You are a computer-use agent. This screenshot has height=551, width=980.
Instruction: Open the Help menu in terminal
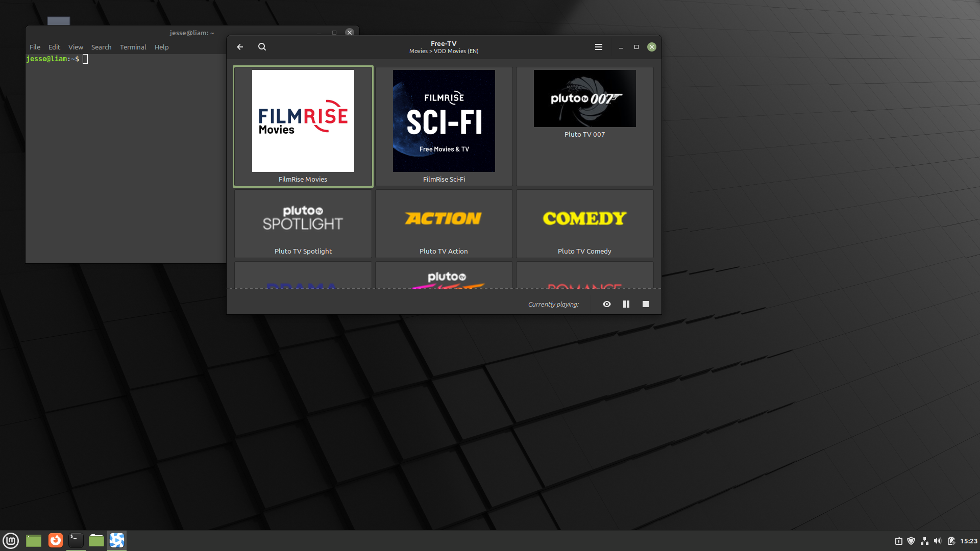click(x=161, y=47)
